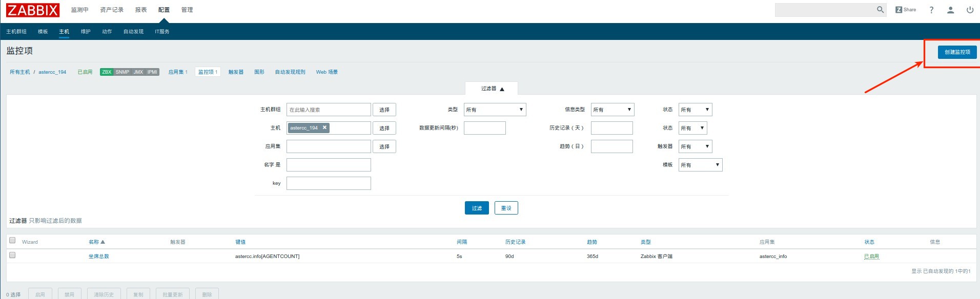Viewport: 980px width, 299px height.
Task: Check the 坐席总数 item row checkbox
Action: pos(12,255)
